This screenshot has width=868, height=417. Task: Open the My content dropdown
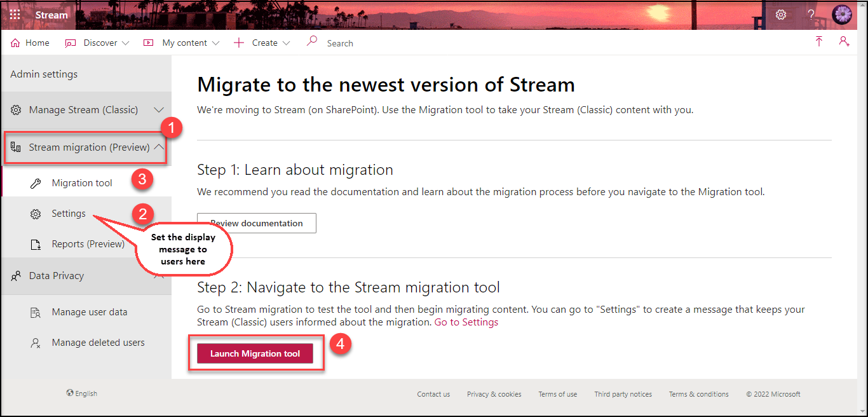click(x=182, y=43)
